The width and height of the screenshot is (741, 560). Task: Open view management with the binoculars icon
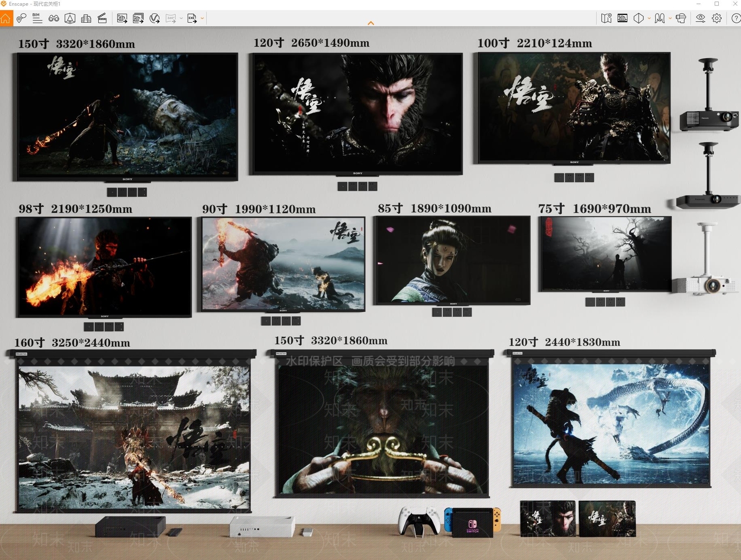[x=54, y=19]
